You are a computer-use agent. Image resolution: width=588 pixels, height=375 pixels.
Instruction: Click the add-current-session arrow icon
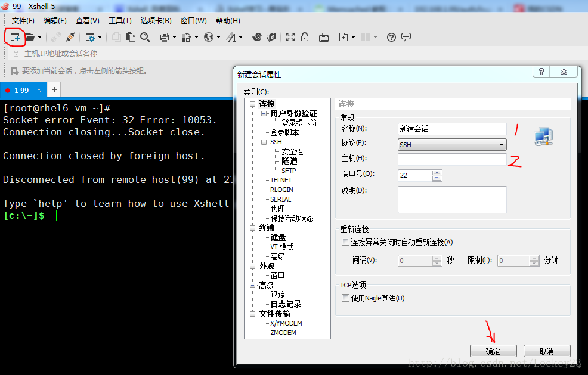tap(15, 71)
